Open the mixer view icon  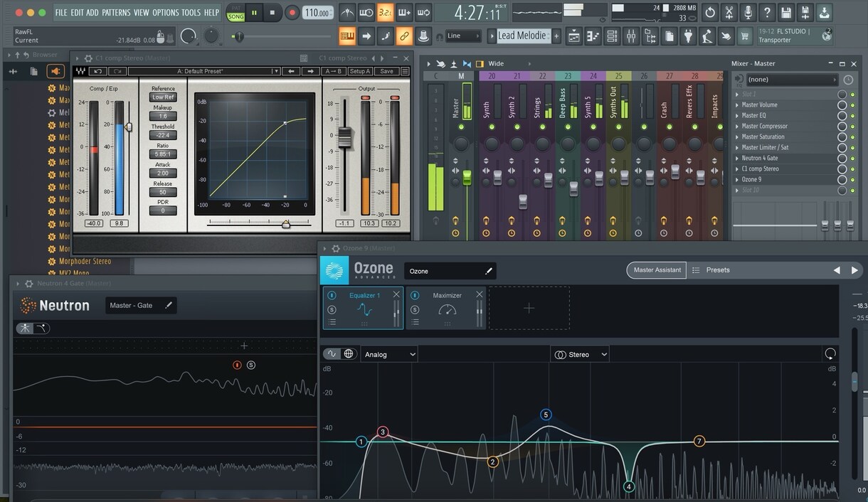click(x=631, y=36)
